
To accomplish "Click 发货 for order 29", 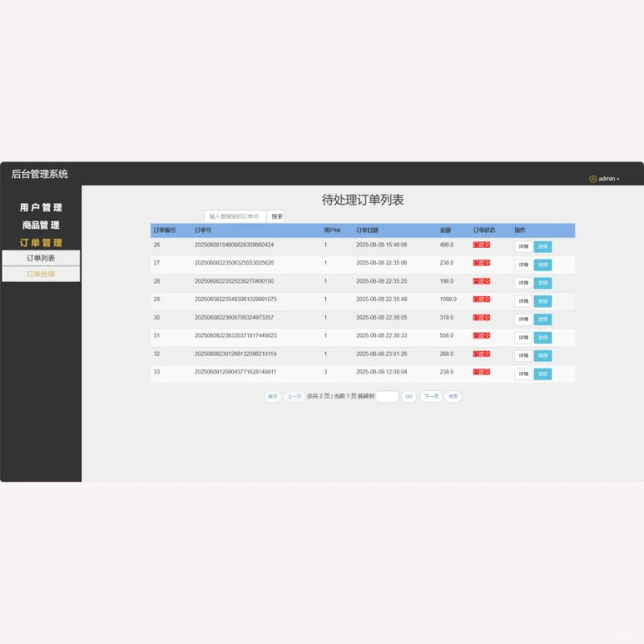I will (x=542, y=301).
